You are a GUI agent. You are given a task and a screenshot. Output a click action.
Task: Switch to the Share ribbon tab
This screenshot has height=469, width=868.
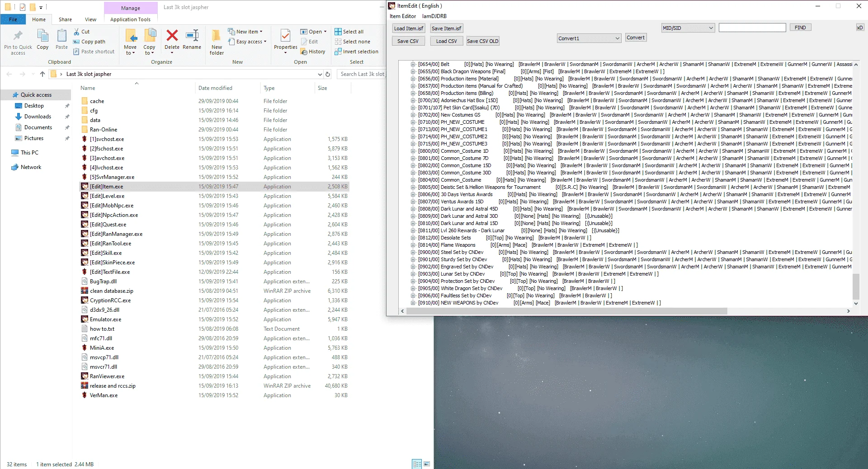[x=65, y=19]
